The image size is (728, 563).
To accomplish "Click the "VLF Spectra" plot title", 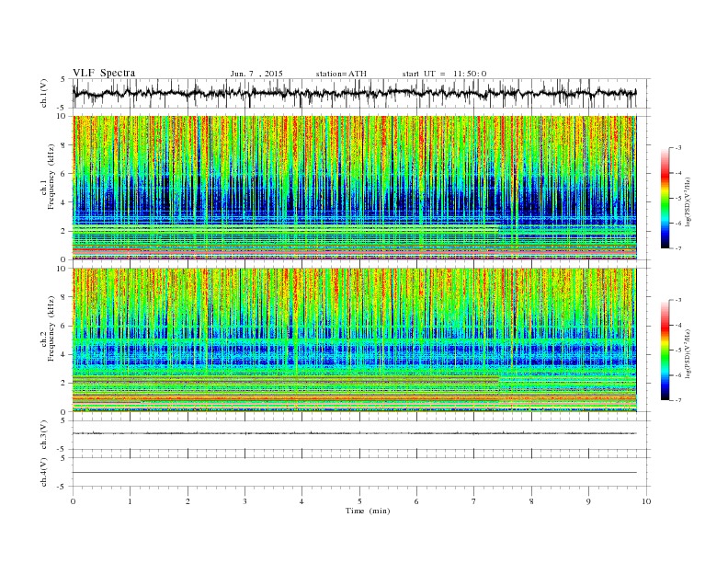I will (104, 73).
